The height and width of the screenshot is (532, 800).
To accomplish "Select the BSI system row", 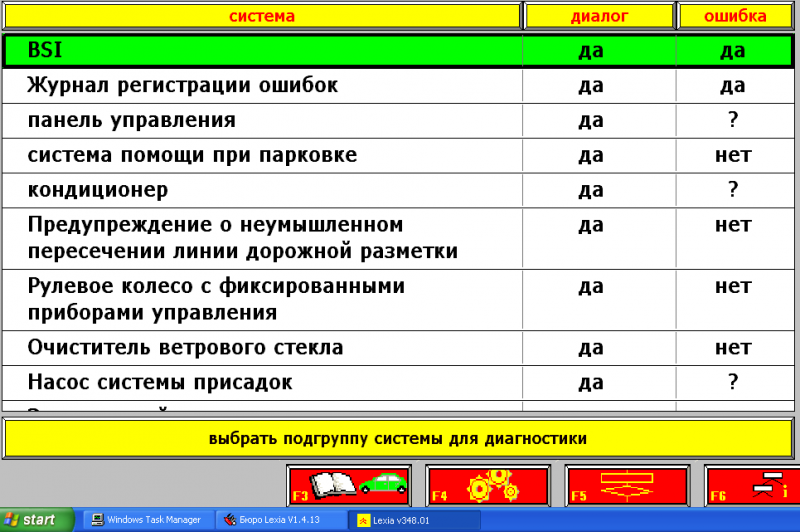I will (x=262, y=51).
